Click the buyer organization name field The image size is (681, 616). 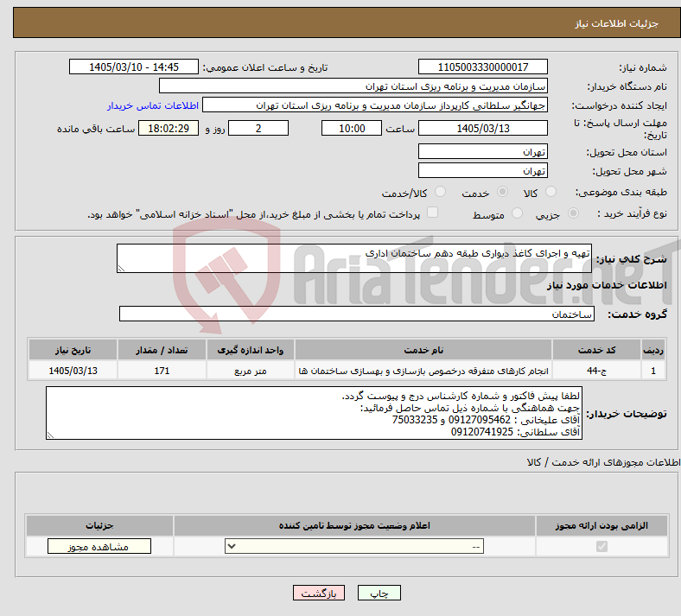353,86
